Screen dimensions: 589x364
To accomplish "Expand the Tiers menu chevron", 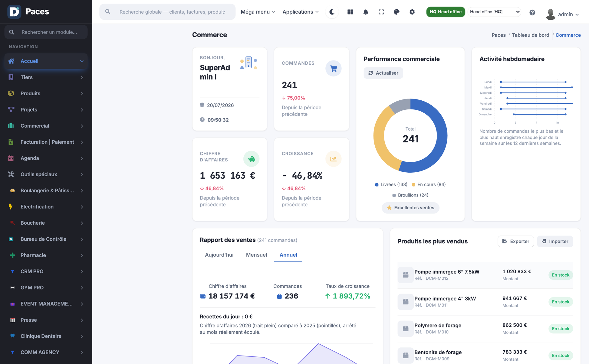I will point(82,77).
